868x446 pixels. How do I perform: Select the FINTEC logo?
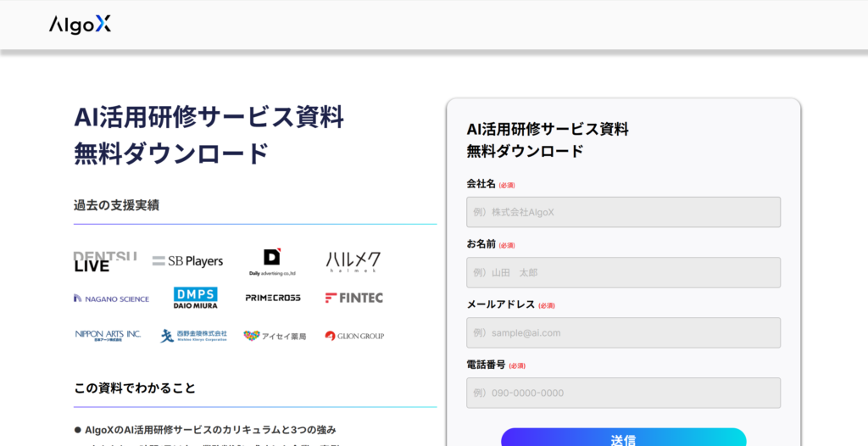pos(353,298)
